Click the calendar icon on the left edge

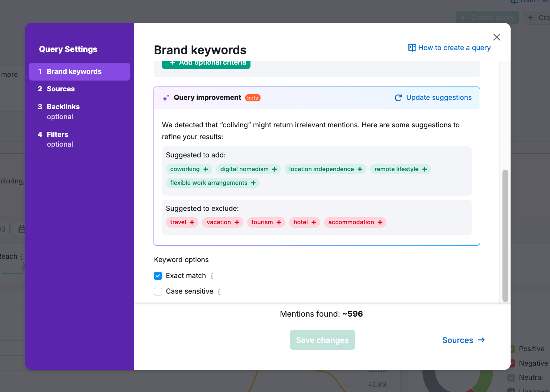(x=22, y=229)
